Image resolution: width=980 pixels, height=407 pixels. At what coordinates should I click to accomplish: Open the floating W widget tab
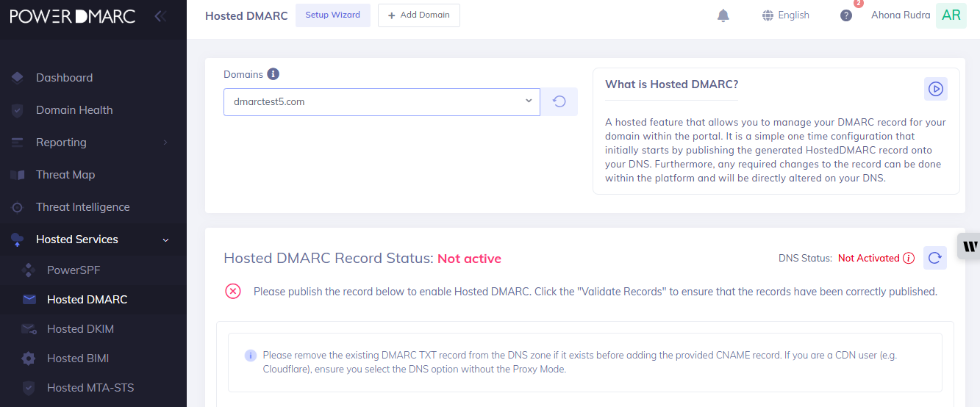[x=969, y=246]
